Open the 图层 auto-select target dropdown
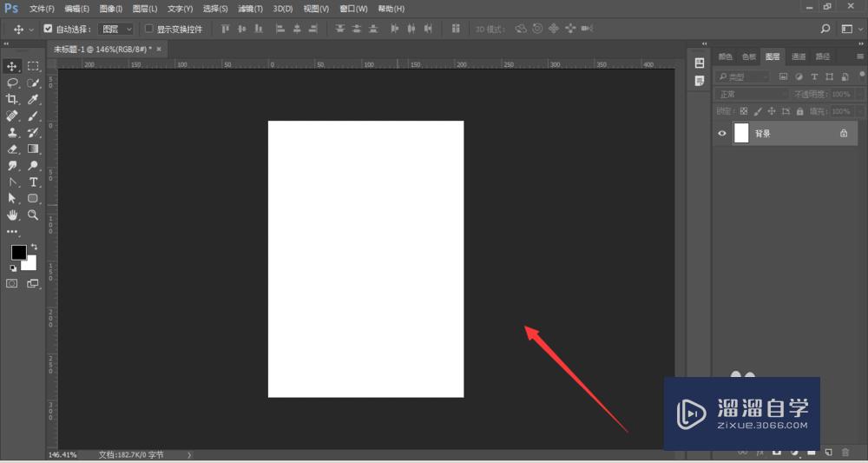Image resolution: width=868 pixels, height=463 pixels. (x=115, y=29)
